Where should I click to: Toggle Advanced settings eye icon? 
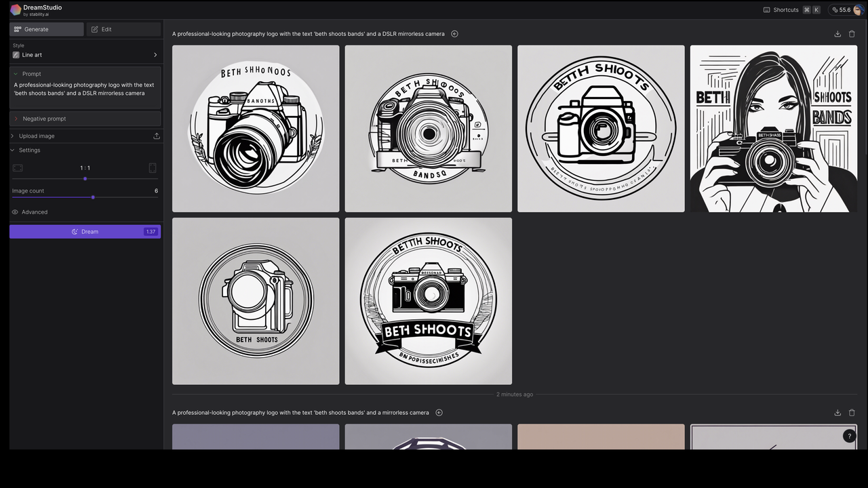[15, 212]
